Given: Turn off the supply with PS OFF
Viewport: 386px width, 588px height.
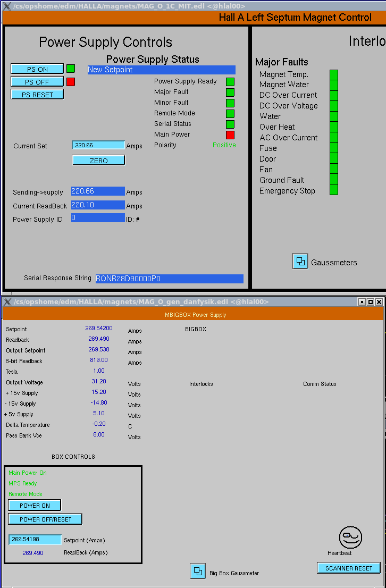Looking at the screenshot, I should click(x=37, y=82).
